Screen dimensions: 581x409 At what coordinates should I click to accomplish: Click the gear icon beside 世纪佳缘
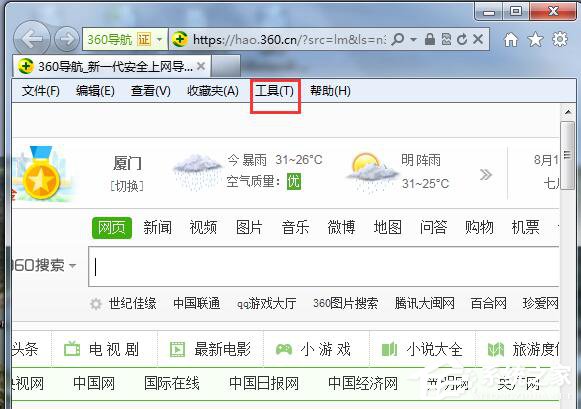click(x=96, y=304)
